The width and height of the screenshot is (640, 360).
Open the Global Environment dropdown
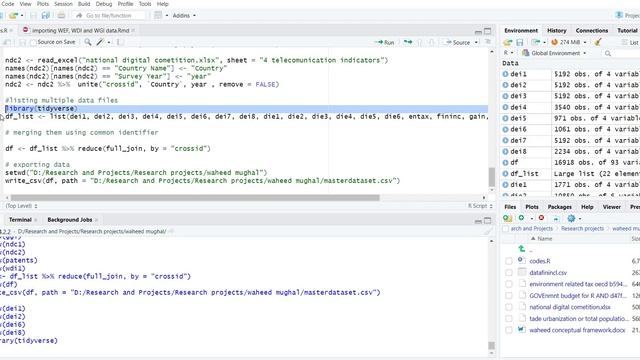(x=554, y=53)
